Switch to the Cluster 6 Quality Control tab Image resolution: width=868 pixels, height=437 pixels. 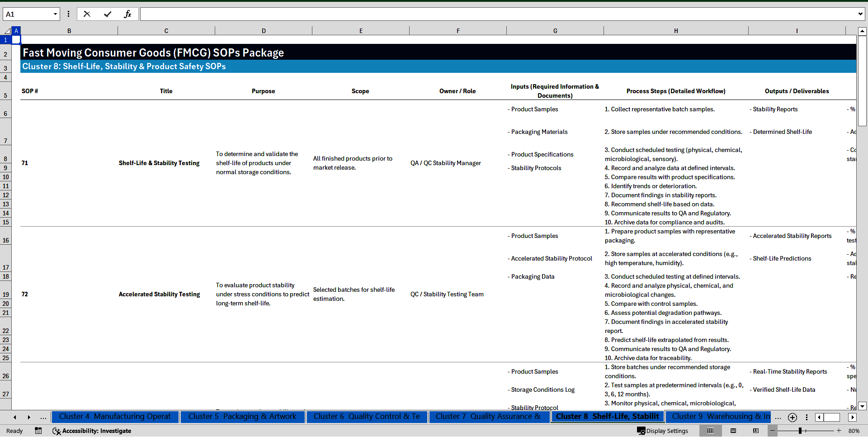click(367, 416)
